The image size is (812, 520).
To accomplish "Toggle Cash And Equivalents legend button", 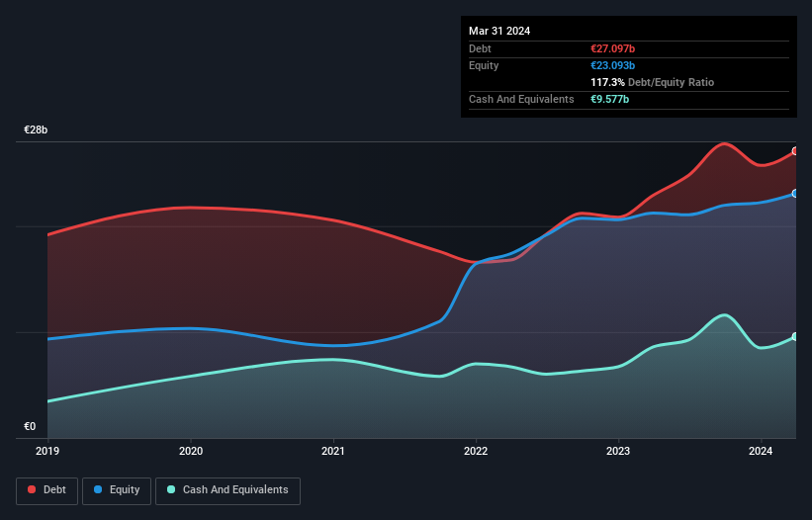I will (x=227, y=490).
